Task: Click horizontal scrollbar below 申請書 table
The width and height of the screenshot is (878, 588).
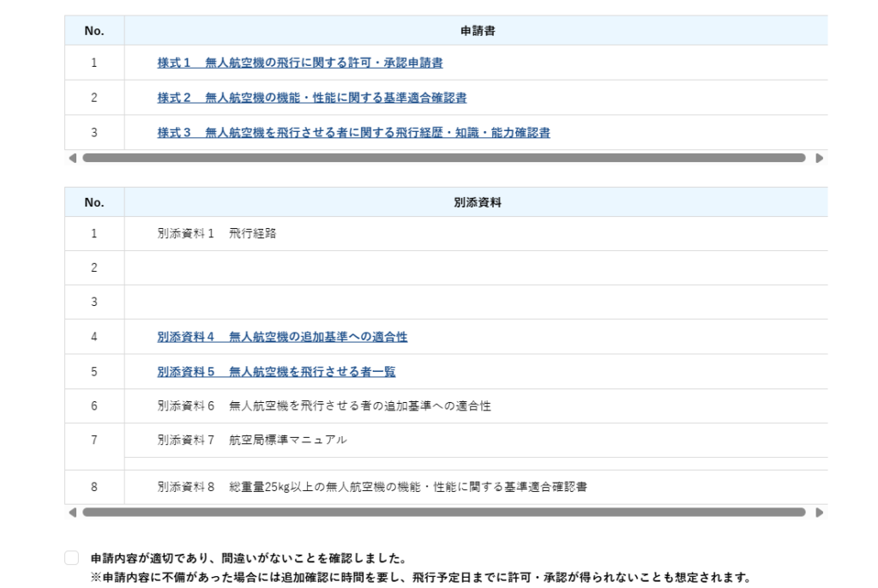Action: [x=444, y=159]
